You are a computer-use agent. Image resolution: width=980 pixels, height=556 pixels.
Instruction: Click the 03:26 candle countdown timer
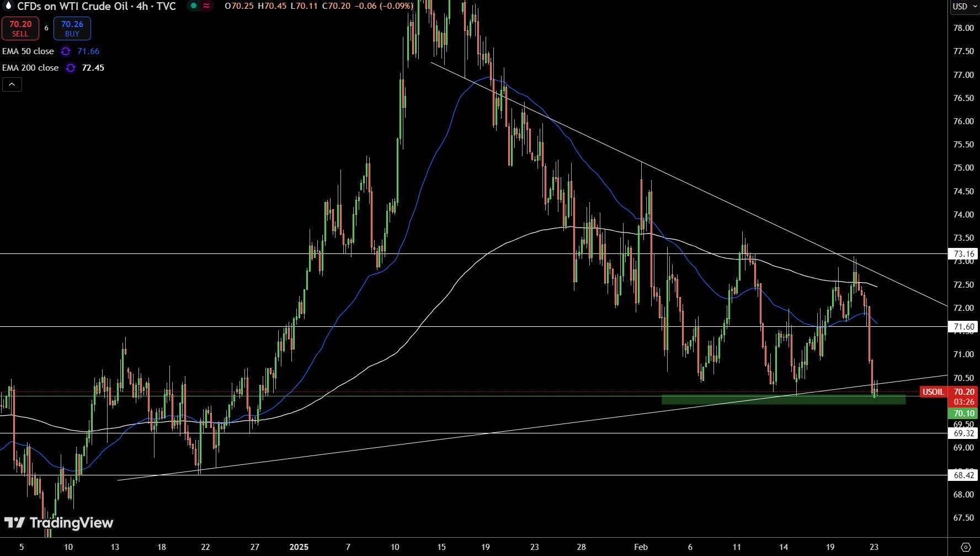963,402
